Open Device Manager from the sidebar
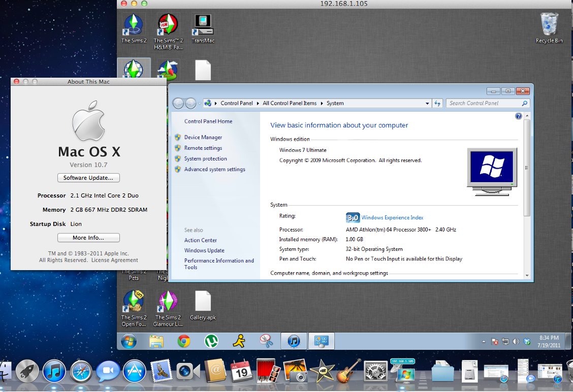 [203, 138]
